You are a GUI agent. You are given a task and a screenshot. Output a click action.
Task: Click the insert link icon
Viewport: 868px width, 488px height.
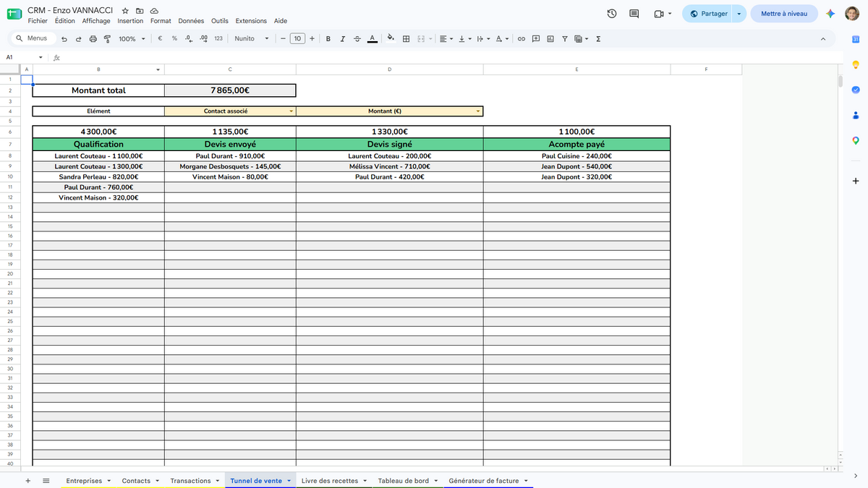click(x=521, y=38)
